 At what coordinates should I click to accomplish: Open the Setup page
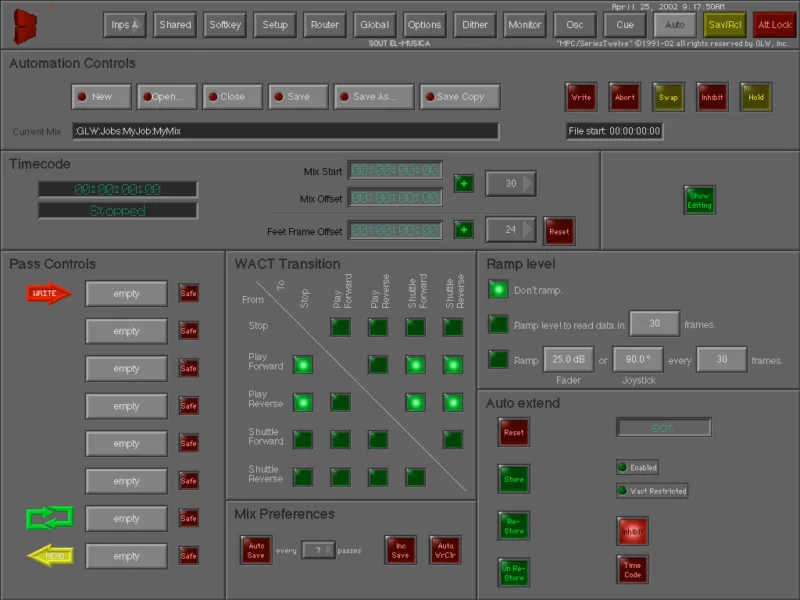[x=275, y=25]
